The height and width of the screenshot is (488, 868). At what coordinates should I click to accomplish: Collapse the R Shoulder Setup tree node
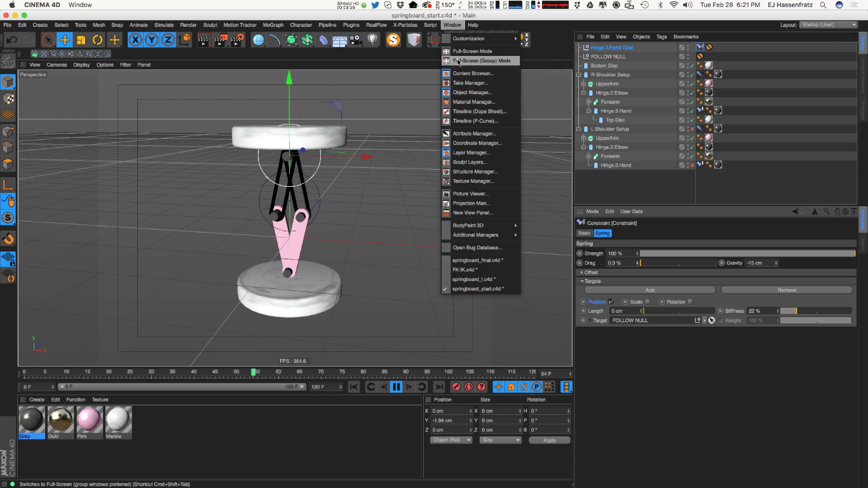(579, 75)
